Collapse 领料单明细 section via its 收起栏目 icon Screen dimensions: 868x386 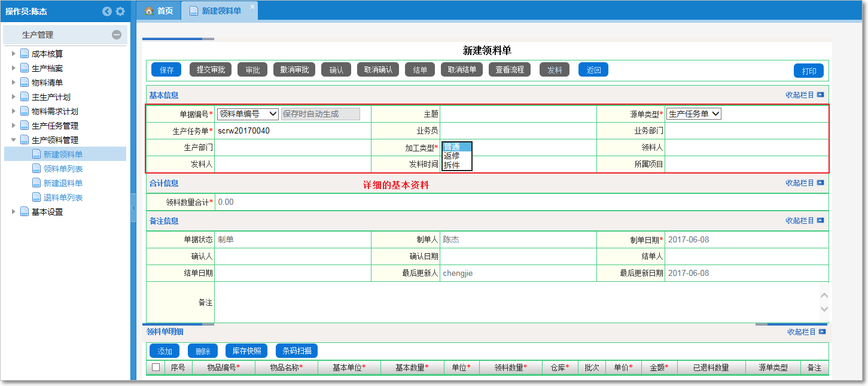click(x=821, y=332)
